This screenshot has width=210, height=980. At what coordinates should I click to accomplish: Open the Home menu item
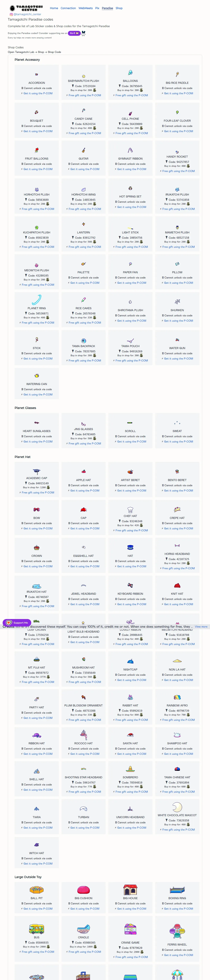(54, 8)
